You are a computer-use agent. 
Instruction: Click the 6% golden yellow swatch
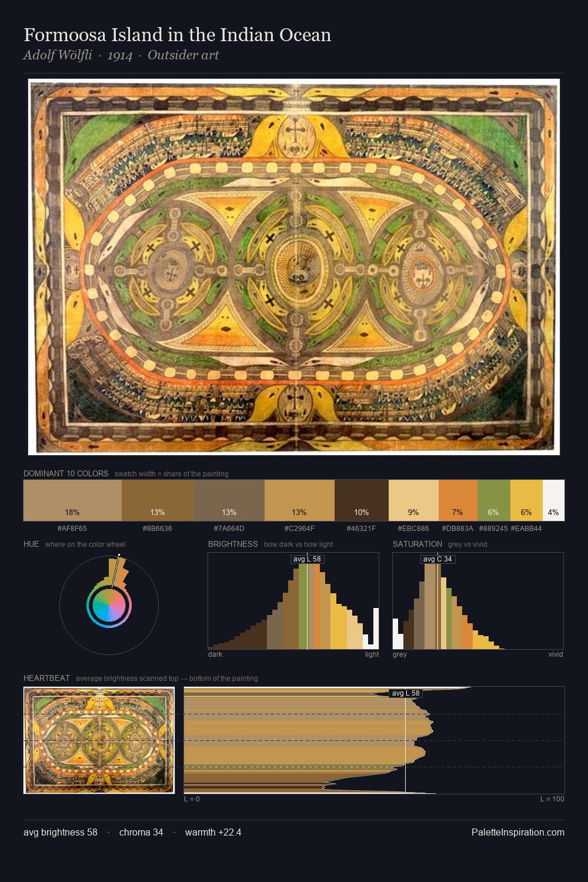526,500
